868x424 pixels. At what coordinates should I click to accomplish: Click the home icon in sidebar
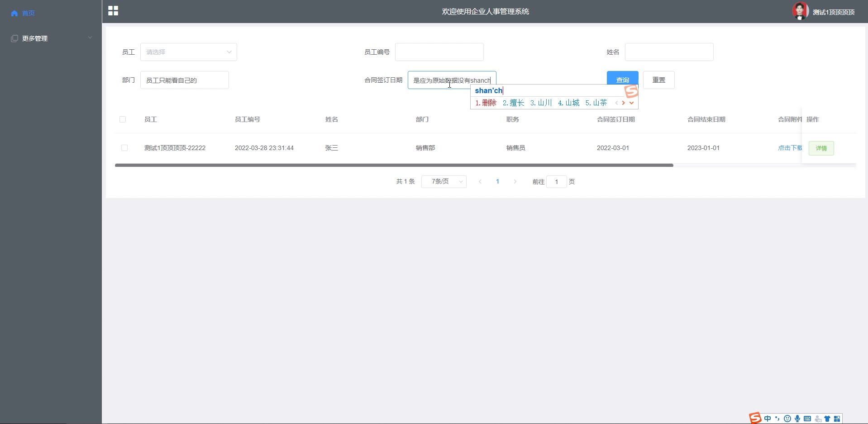pyautogui.click(x=14, y=13)
